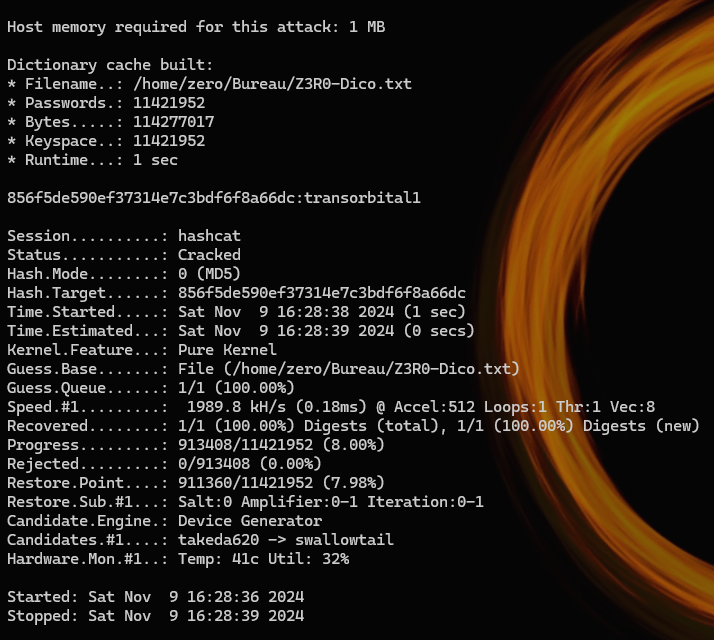Click the Kernel.Feature Pure Kernel text
The height and width of the screenshot is (640, 714).
[x=227, y=350]
